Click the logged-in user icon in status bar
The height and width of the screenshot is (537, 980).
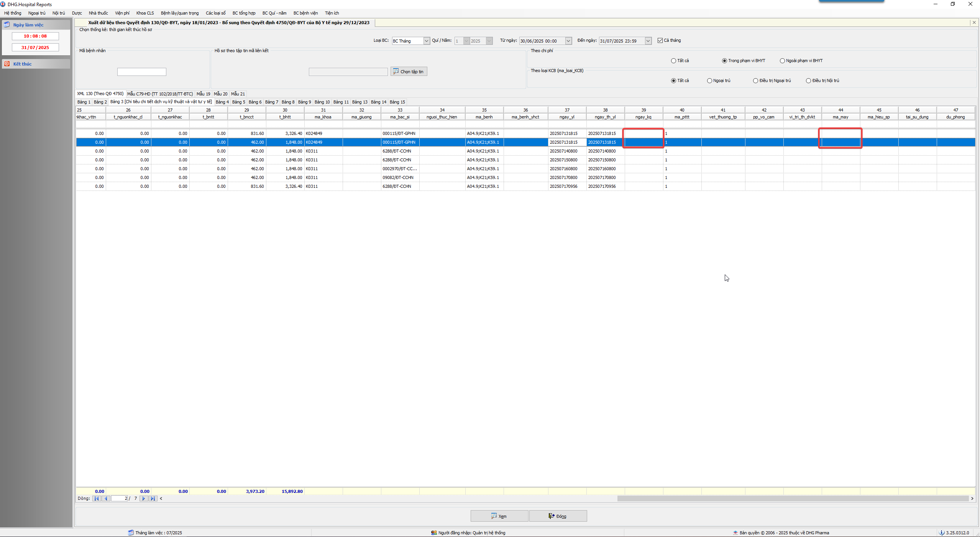(x=433, y=532)
